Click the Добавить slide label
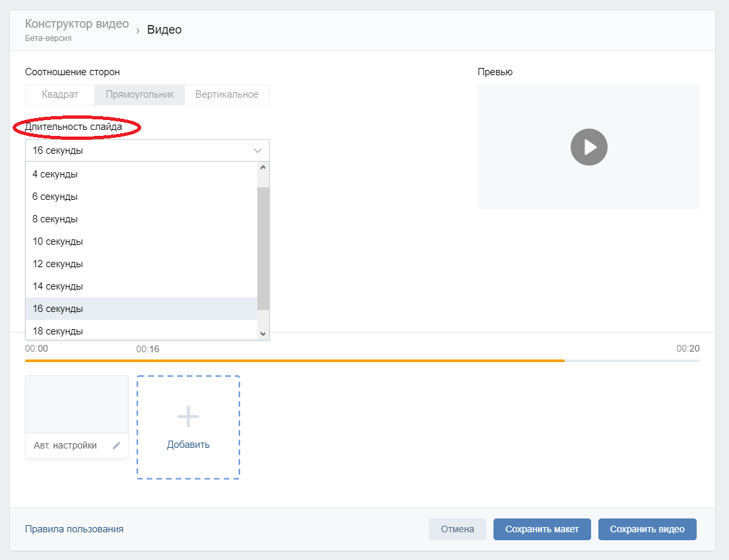This screenshot has height=560, width=729. [x=188, y=445]
